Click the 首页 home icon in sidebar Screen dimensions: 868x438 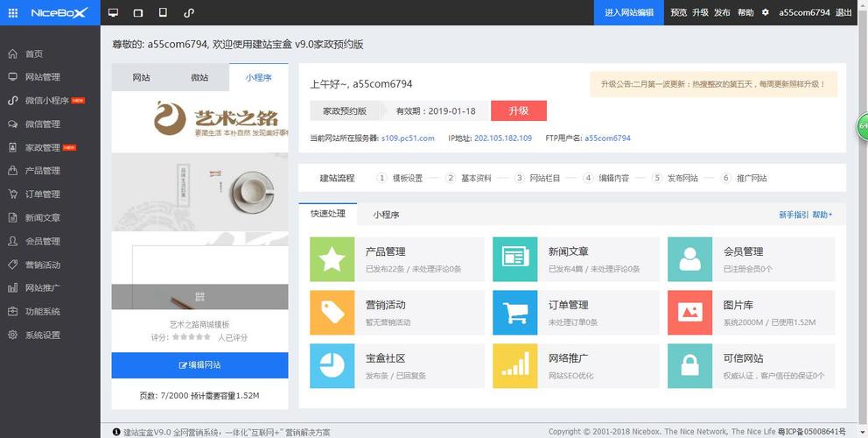[13, 53]
